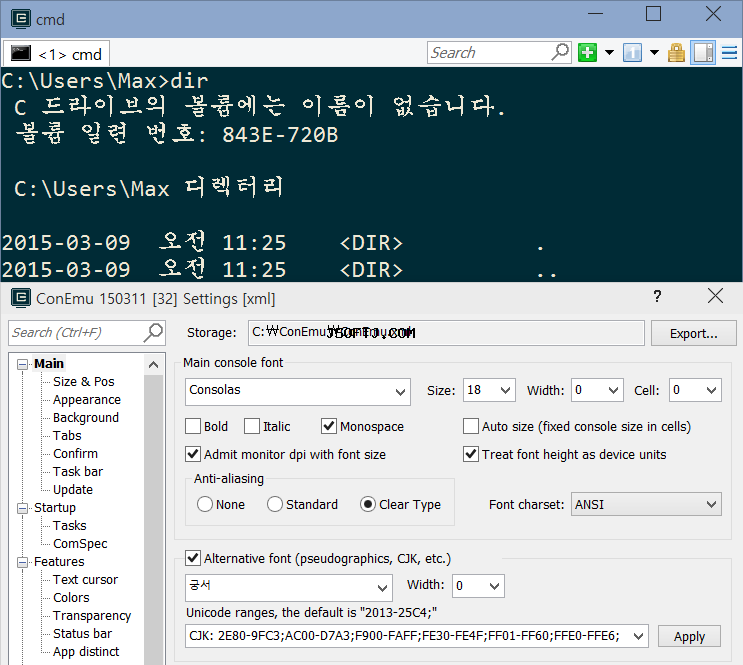Image resolution: width=743 pixels, height=665 pixels.
Task: Click the active console info icon
Action: (x=632, y=53)
